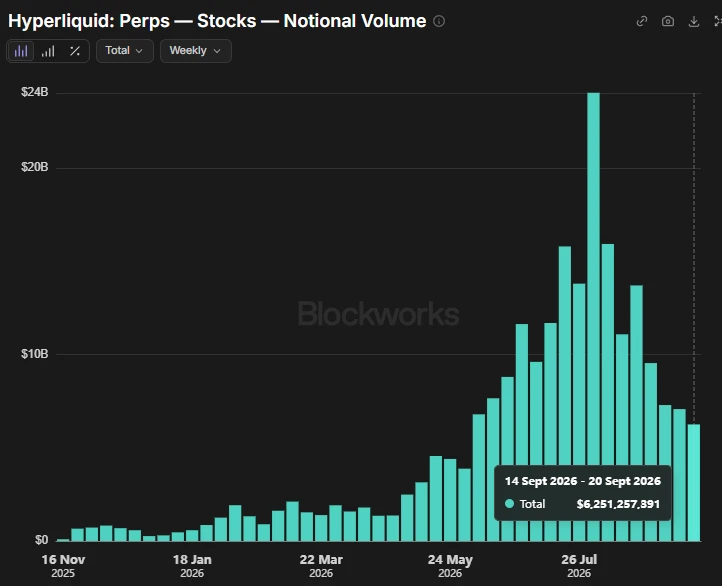Click the download data icon
The height and width of the screenshot is (586, 722).
click(x=693, y=21)
